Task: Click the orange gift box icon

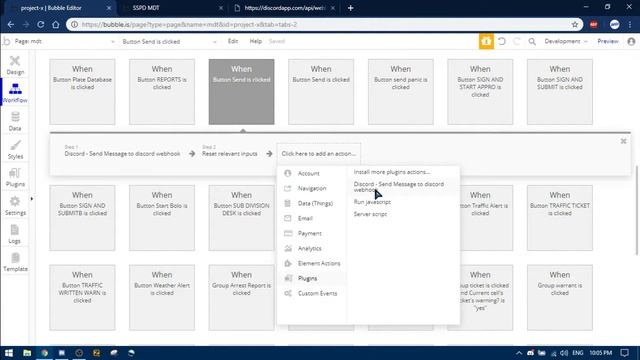Action: click(486, 41)
